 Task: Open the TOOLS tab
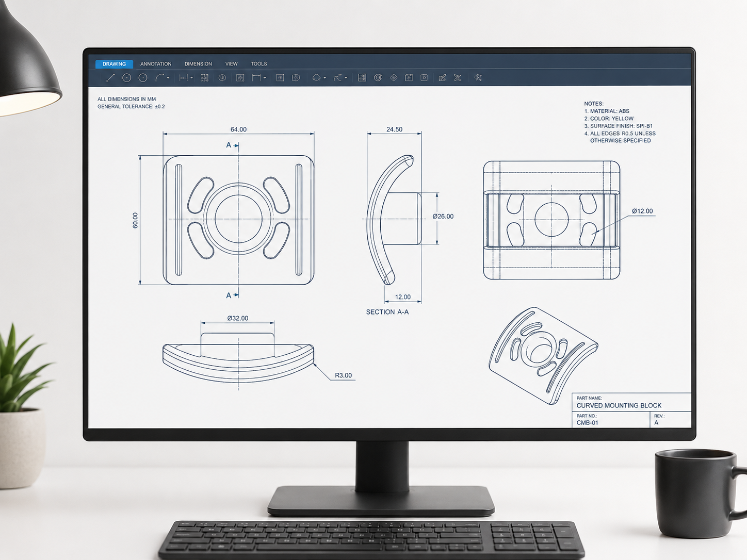coord(259,64)
